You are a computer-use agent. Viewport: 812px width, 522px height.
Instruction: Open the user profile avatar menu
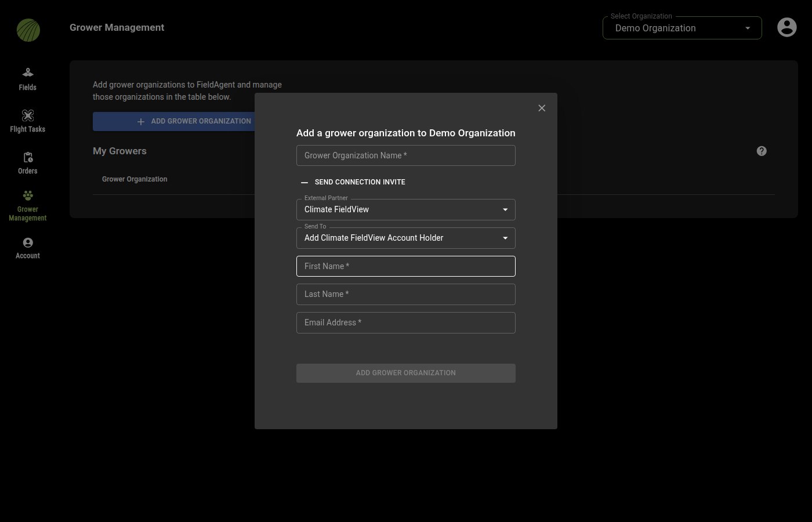pos(786,27)
